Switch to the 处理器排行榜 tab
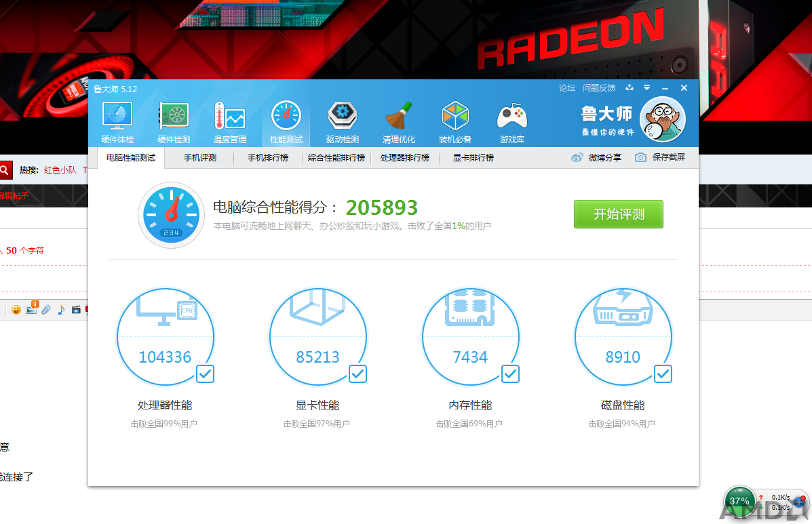This screenshot has width=812, height=524. [405, 158]
